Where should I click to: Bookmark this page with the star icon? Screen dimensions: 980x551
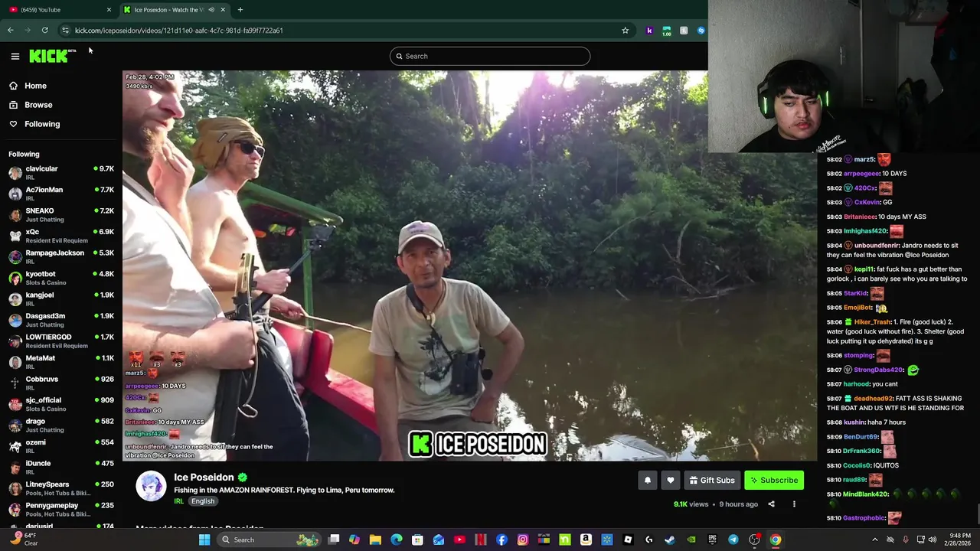click(x=625, y=30)
